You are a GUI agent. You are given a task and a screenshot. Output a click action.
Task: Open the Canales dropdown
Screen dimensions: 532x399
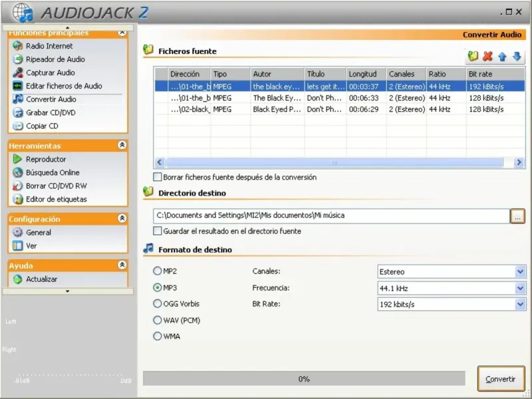click(x=452, y=271)
